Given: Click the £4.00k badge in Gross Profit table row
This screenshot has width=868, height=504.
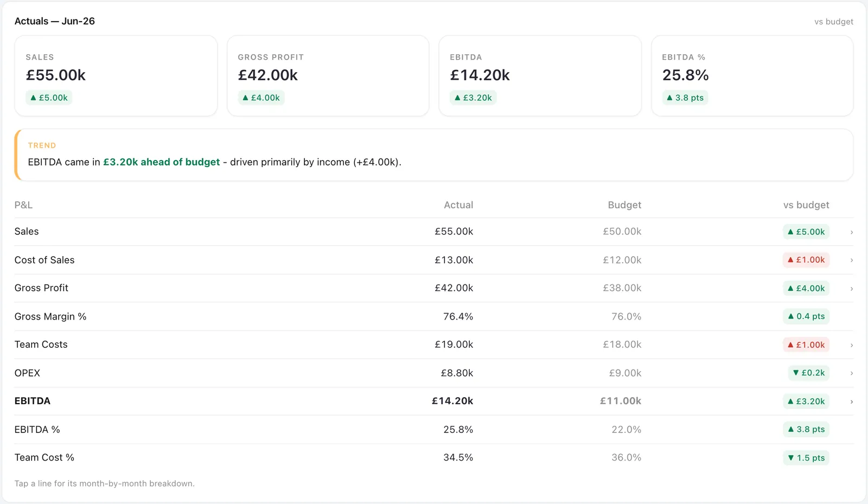Looking at the screenshot, I should coord(806,288).
